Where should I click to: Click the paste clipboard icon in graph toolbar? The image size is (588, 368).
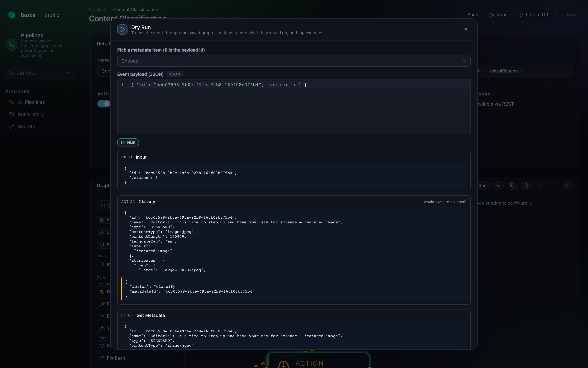pos(526,185)
